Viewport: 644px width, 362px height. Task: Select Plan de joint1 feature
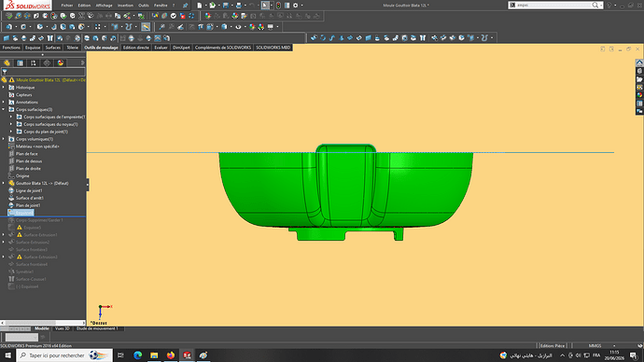pyautogui.click(x=28, y=205)
